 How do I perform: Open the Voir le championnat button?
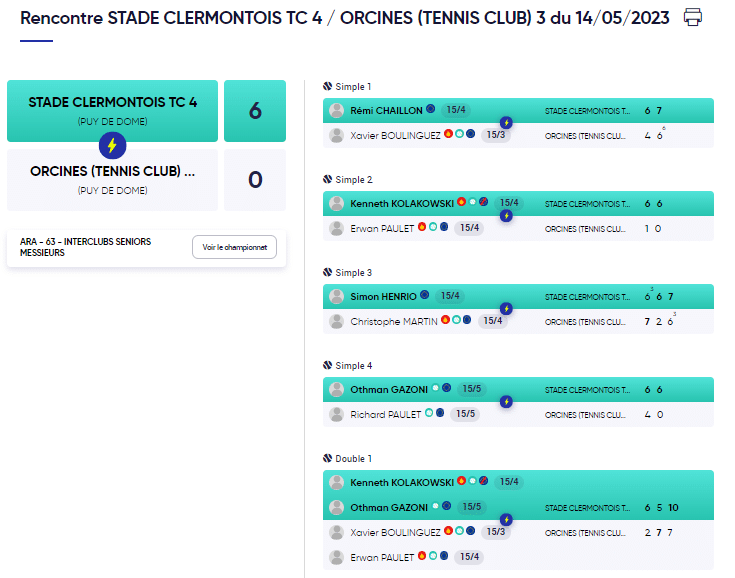[234, 247]
